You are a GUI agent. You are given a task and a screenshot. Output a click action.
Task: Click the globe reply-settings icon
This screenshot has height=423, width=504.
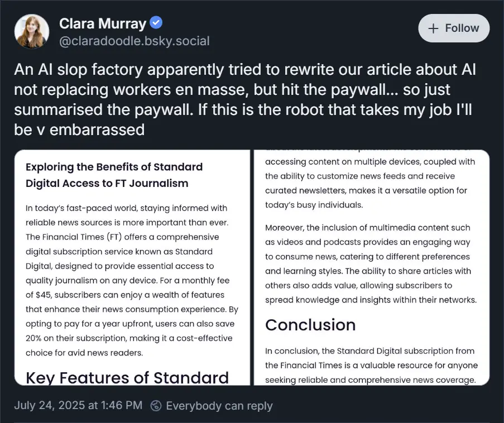coord(157,406)
